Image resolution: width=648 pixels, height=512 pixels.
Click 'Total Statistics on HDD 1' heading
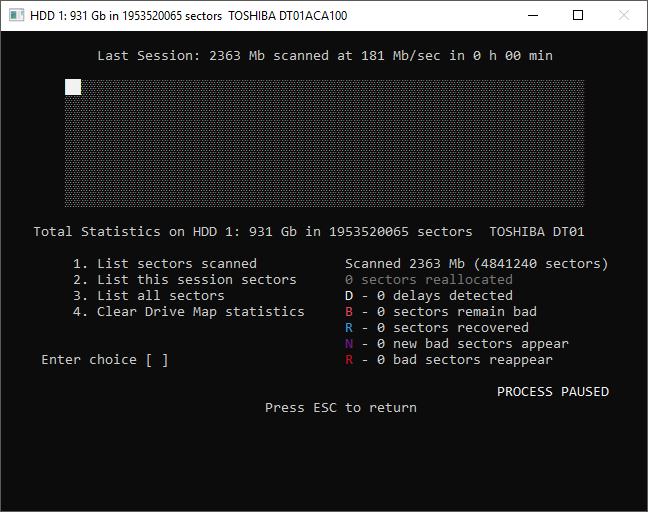point(309,232)
